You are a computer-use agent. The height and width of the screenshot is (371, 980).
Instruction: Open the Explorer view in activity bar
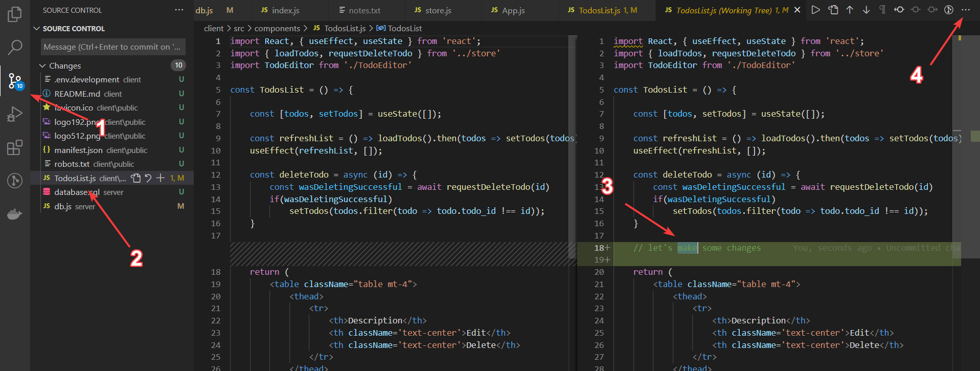pyautogui.click(x=15, y=14)
